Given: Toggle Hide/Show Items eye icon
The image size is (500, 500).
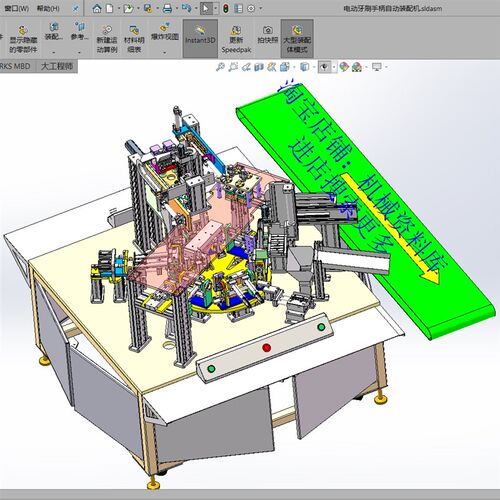Looking at the screenshot, I should (x=324, y=67).
